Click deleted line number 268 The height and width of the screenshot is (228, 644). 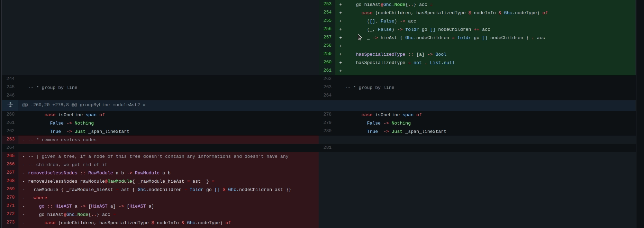[10, 181]
